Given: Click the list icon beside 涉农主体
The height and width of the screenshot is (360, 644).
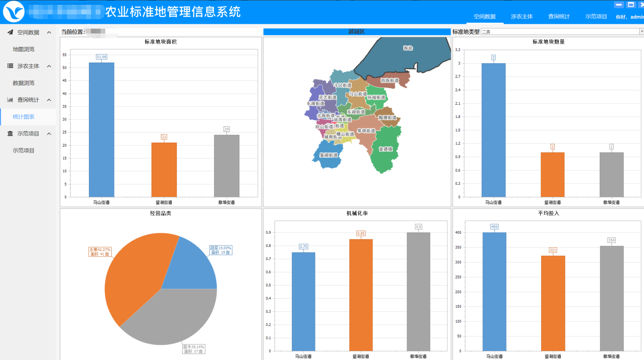Looking at the screenshot, I should 10,66.
